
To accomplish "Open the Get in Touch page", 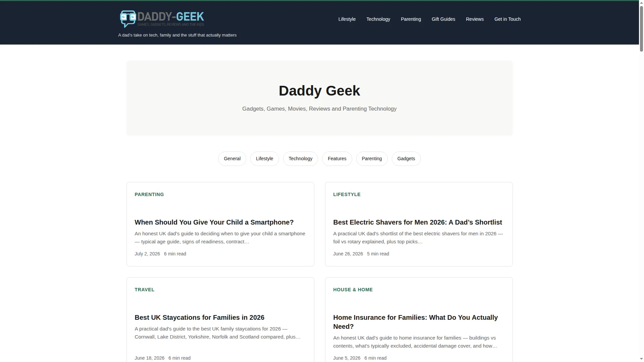I will pos(507,19).
